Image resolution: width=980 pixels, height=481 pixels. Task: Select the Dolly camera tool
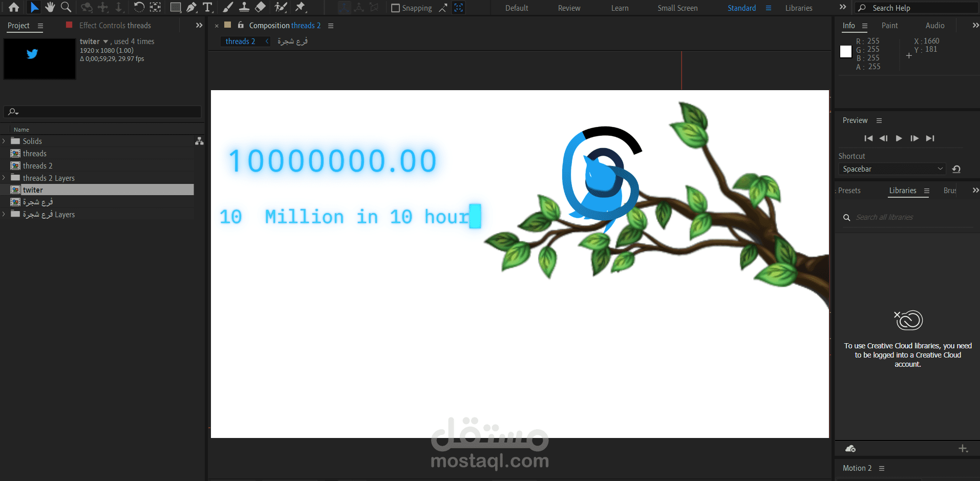(x=119, y=7)
